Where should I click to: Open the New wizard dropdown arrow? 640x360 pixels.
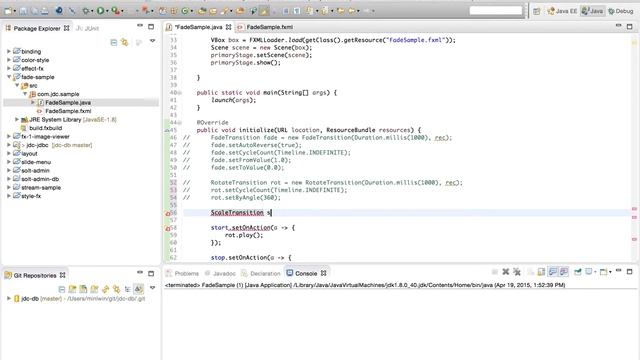click(15, 11)
